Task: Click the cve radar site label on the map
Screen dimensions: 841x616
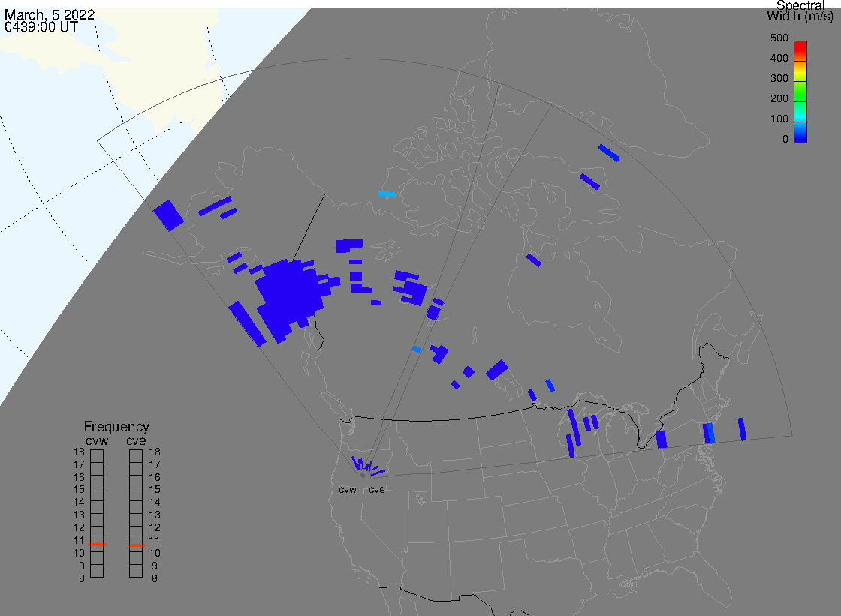Action: tap(376, 490)
